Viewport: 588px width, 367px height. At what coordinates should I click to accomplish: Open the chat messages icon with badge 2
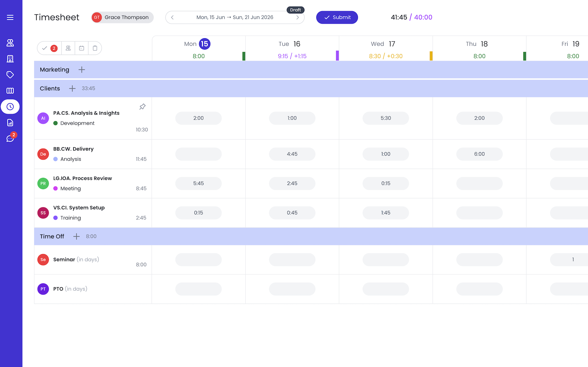click(x=10, y=139)
